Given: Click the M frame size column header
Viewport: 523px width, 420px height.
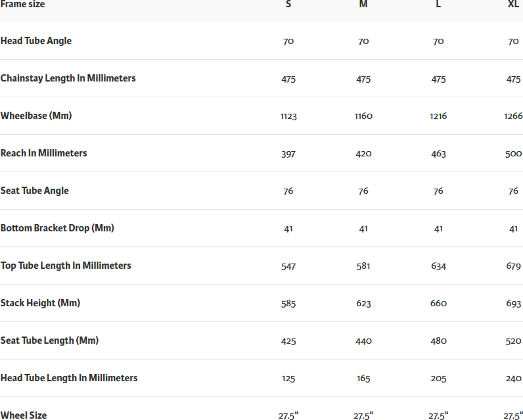Looking at the screenshot, I should coord(363,5).
